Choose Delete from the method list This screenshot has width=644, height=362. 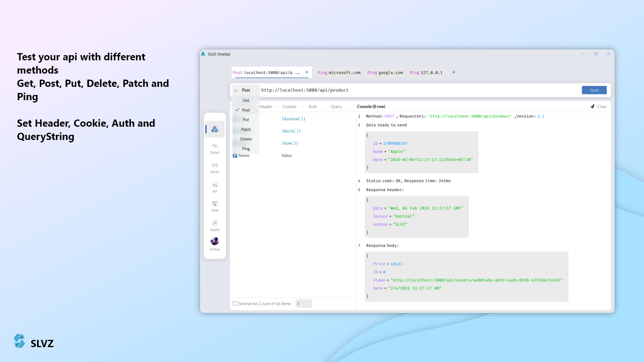(x=246, y=139)
